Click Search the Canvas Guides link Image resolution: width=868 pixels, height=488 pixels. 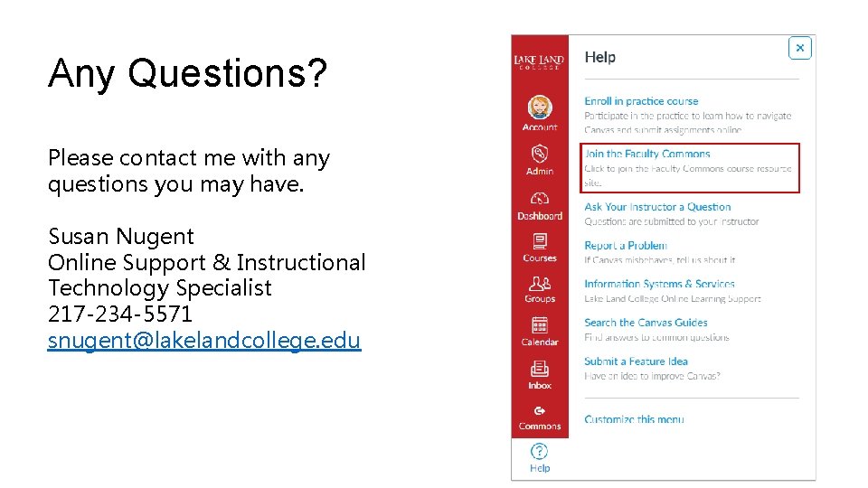pos(646,323)
